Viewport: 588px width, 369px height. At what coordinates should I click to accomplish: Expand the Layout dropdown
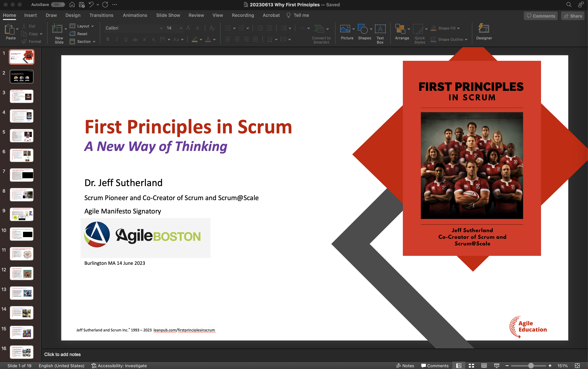pyautogui.click(x=92, y=26)
